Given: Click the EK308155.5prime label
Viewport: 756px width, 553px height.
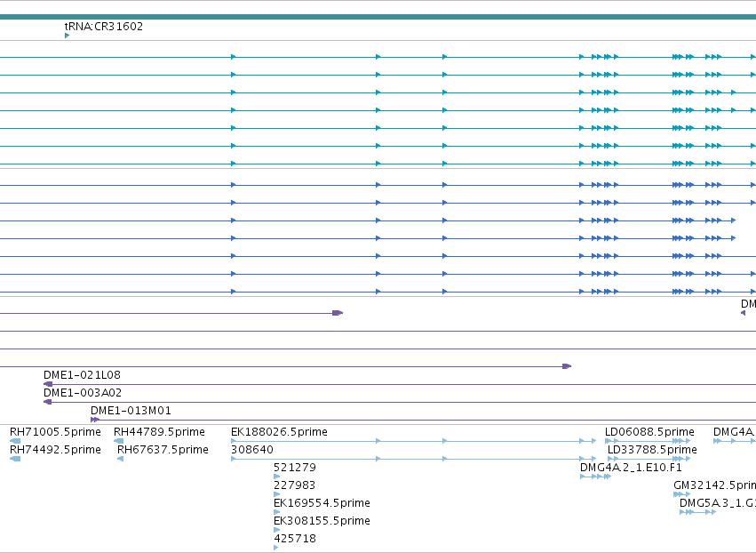Looking at the screenshot, I should 322,521.
